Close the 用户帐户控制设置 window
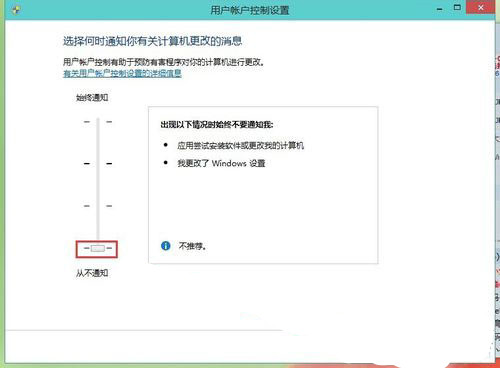 click(480, 7)
